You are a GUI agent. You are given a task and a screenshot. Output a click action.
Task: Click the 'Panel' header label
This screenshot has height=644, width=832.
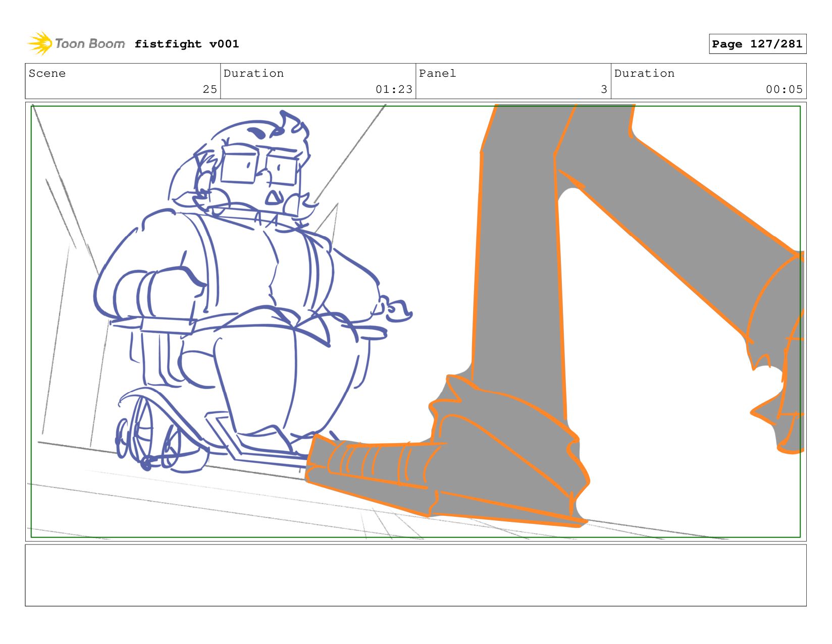pos(437,73)
